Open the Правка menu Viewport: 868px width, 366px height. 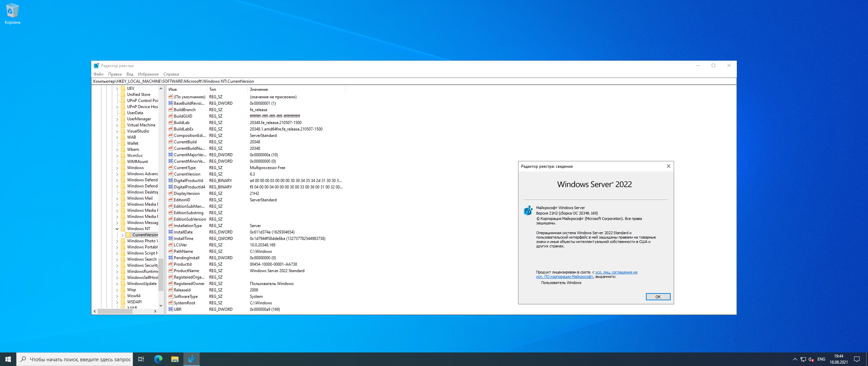tap(115, 74)
